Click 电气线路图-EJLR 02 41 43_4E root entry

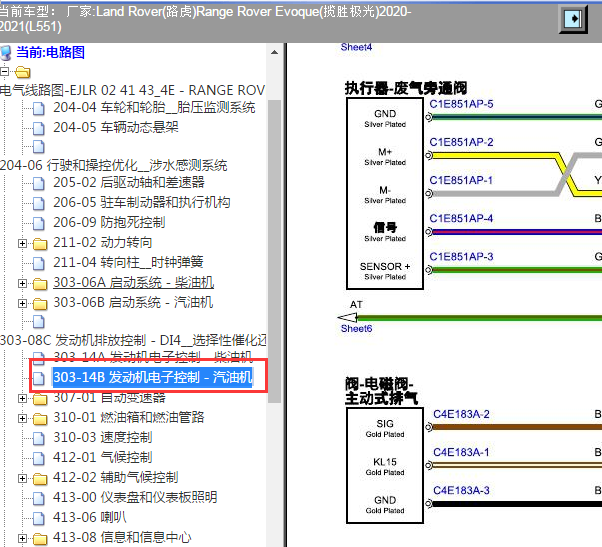click(x=132, y=90)
